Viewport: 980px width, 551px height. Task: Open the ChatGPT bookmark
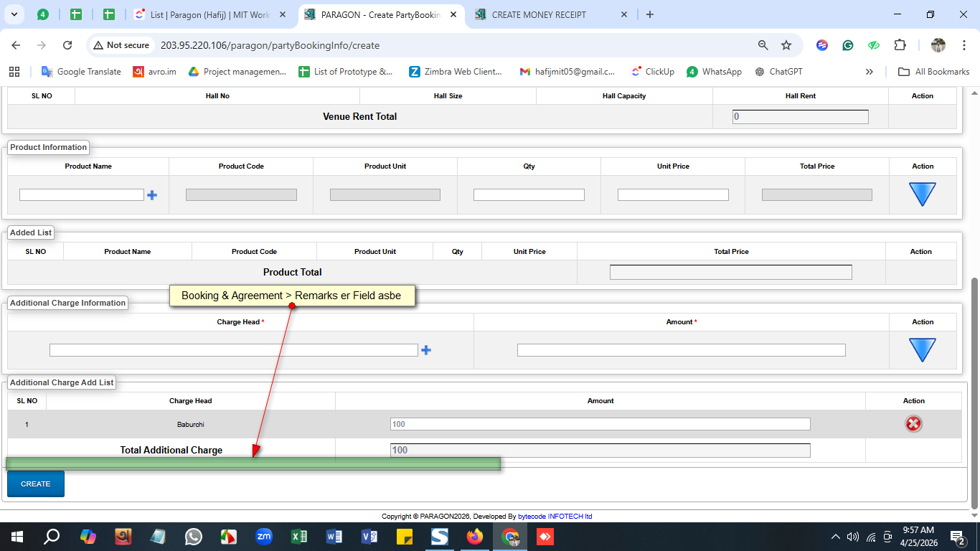pyautogui.click(x=778, y=72)
